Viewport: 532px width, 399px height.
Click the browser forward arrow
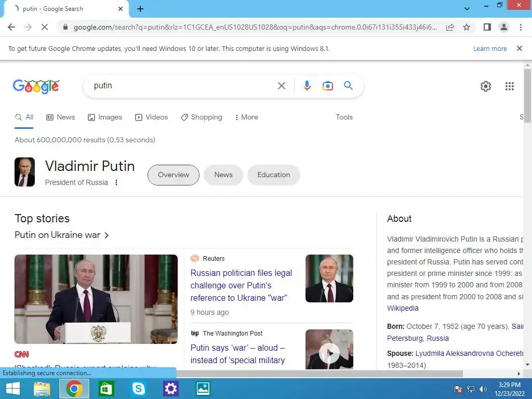28,27
